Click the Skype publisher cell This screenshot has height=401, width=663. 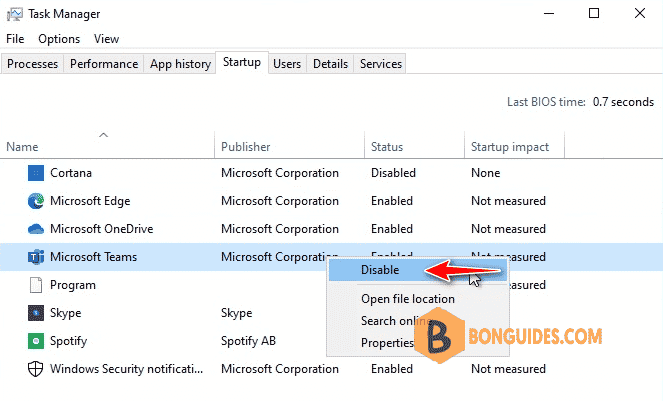(236, 313)
